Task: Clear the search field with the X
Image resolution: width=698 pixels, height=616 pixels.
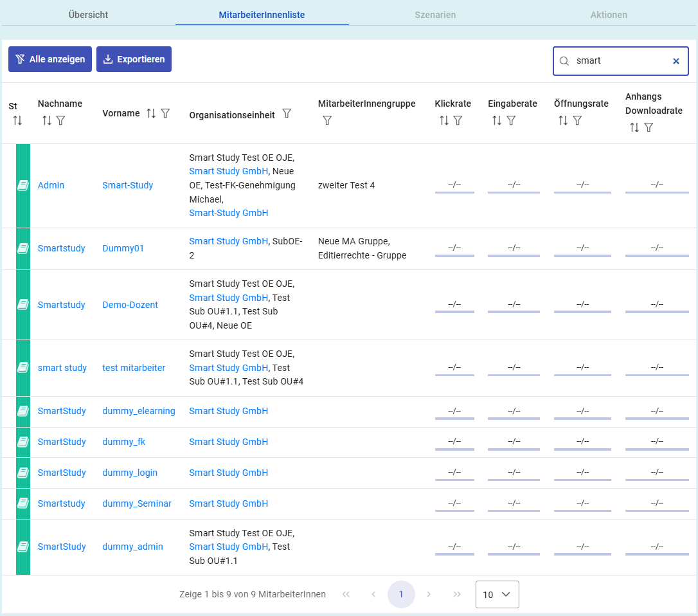Action: click(676, 61)
